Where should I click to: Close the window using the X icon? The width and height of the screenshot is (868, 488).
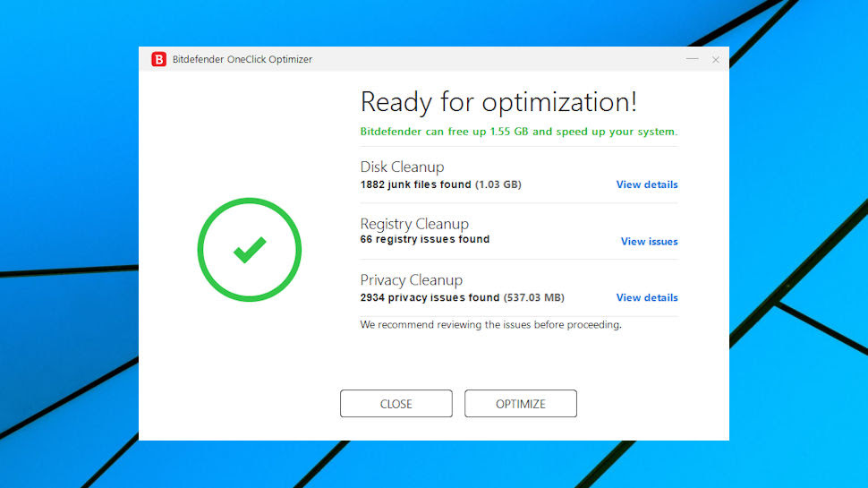point(716,60)
